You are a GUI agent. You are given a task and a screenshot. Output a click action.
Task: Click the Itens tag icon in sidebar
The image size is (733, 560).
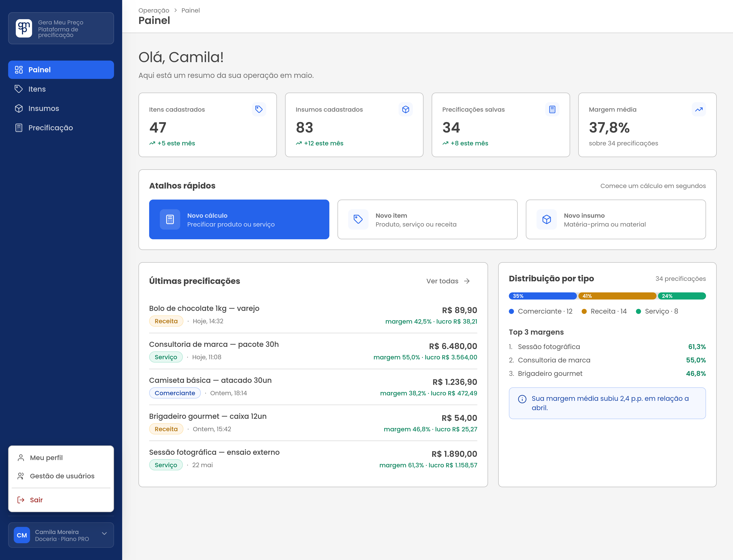[19, 89]
